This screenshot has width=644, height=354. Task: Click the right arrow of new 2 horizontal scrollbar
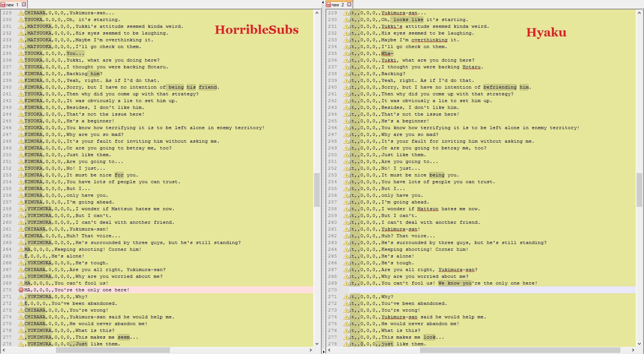point(633,350)
